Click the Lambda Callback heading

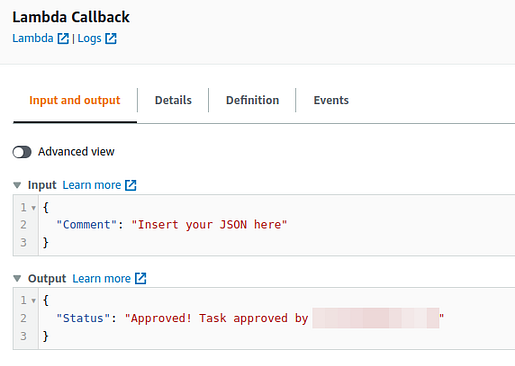(71, 17)
